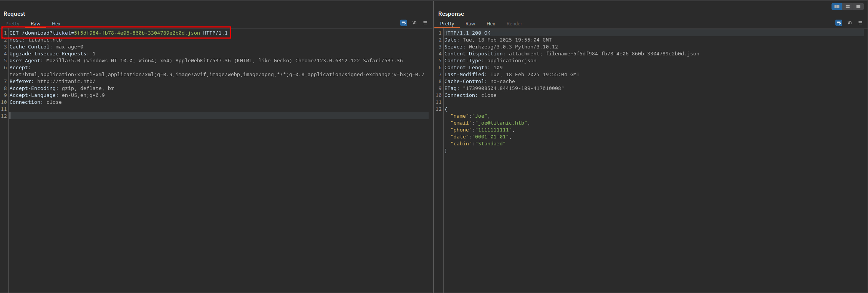Switch Response view to Pretty tab
Screen dimensions: 868x293
(x=447, y=24)
